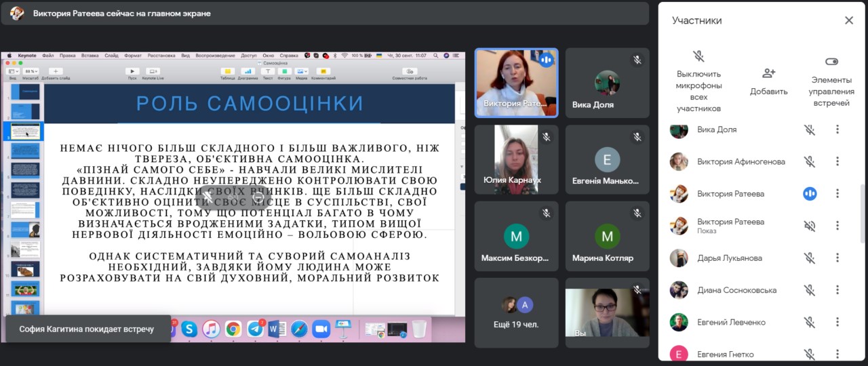Toggle the meeting host controls switch
This screenshot has width=868, height=366.
click(x=831, y=62)
